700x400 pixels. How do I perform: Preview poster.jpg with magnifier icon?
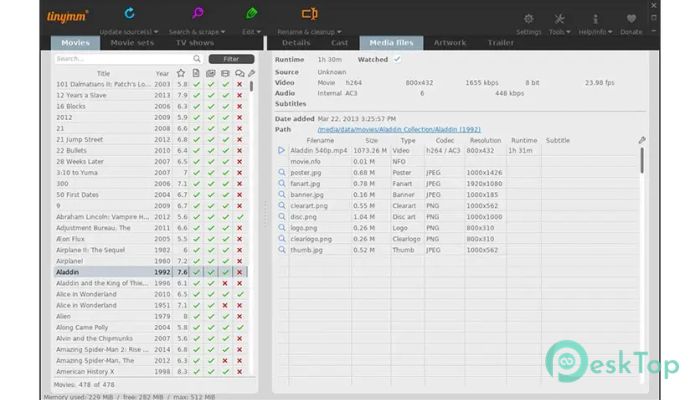282,172
